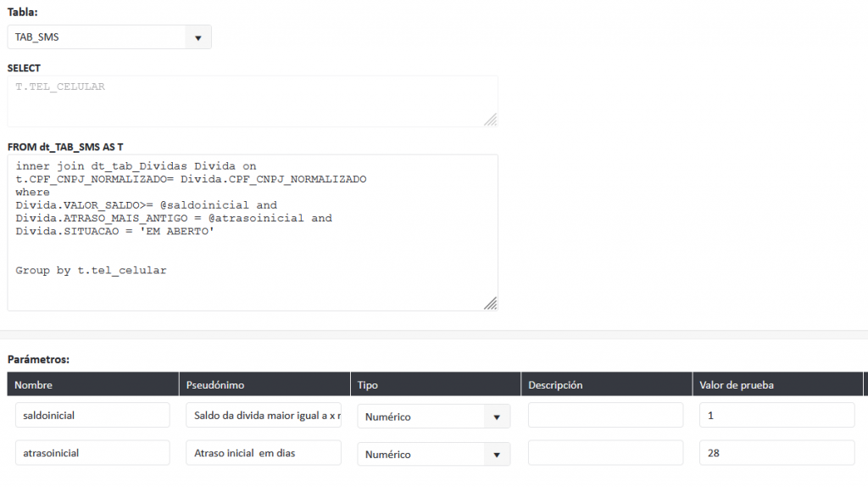The image size is (868, 487).
Task: Click inside the SELECT text area
Action: pos(252,101)
